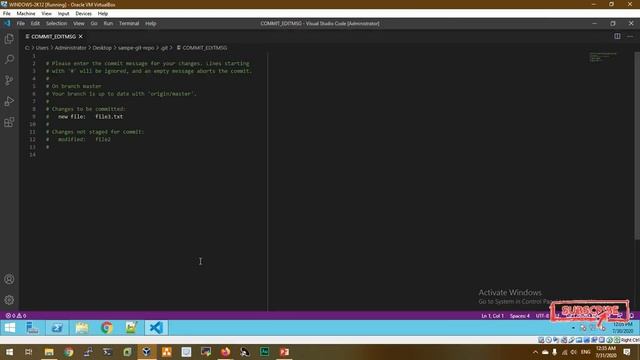The image size is (640, 360).
Task: Open the Explorer view in VS Code
Action: coord(9,39)
